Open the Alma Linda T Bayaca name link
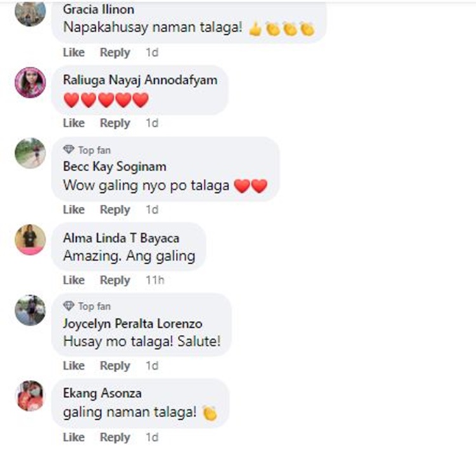Image resolution: width=476 pixels, height=449 pixels. click(121, 238)
